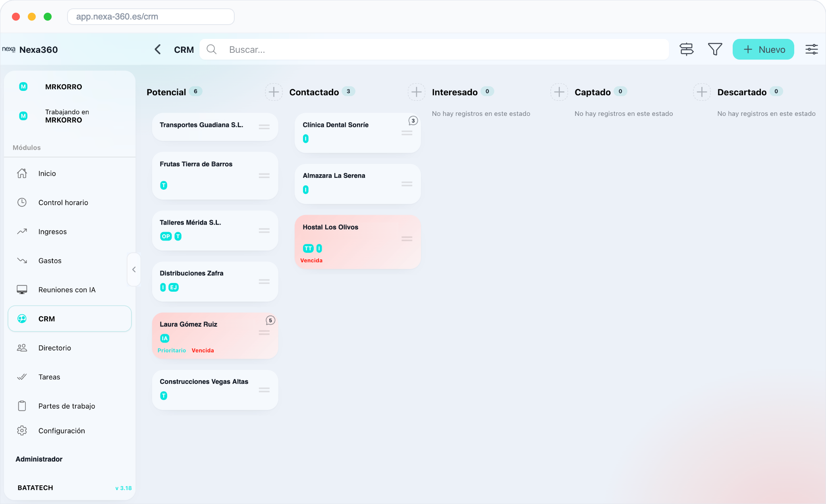Click the T badge on Frutas Tierra de Barros
This screenshot has width=826, height=504.
pyautogui.click(x=164, y=185)
